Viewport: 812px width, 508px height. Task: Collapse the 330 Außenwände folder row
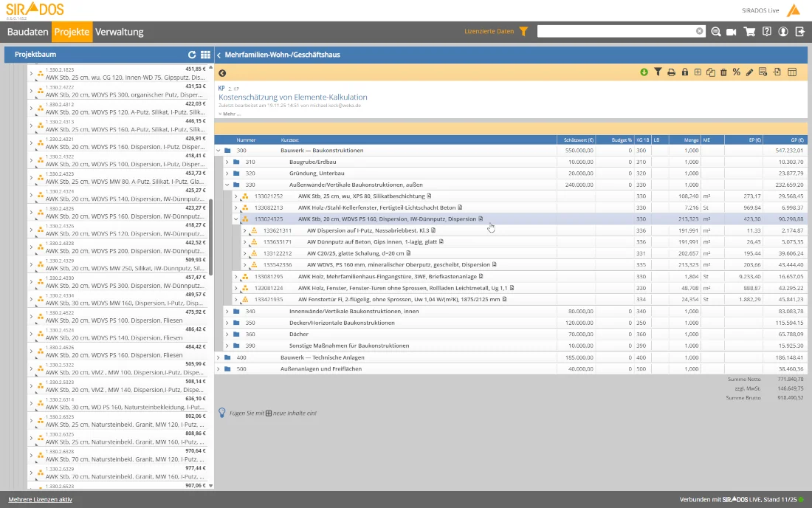point(227,185)
